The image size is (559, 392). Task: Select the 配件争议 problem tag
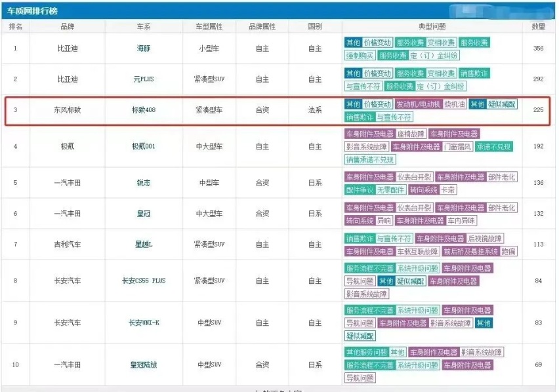click(x=360, y=189)
